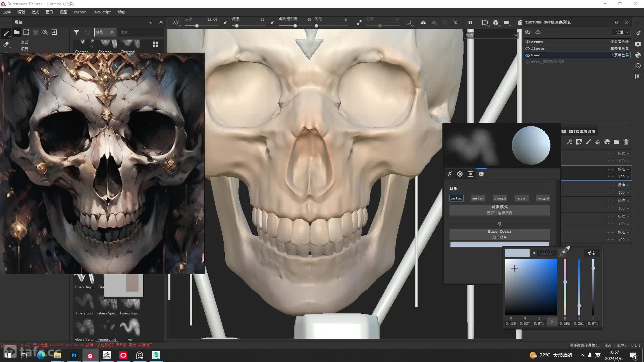Toggle the height material channel
Screen dimensions: 644x362
pos(543,198)
